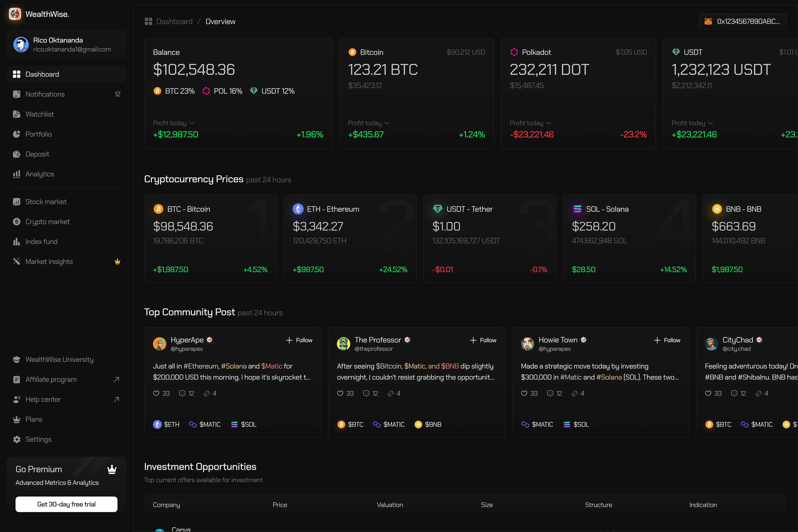Screen dimensions: 798x532
Task: Select Index fund in sidebar
Action: pyautogui.click(x=66, y=242)
